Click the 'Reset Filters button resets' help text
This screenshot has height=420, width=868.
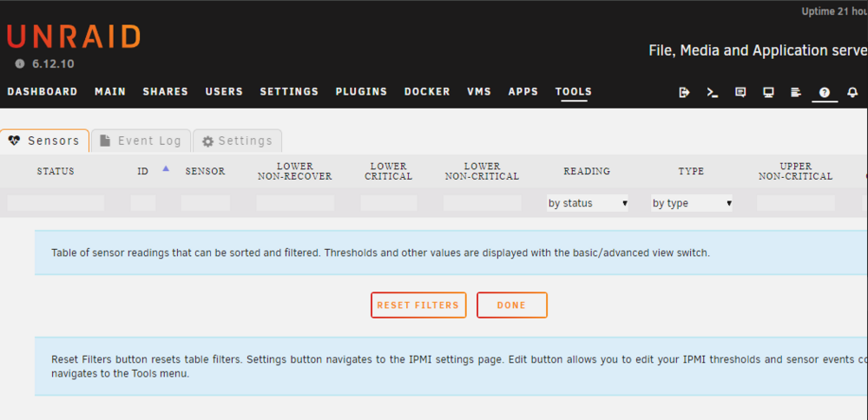459,366
